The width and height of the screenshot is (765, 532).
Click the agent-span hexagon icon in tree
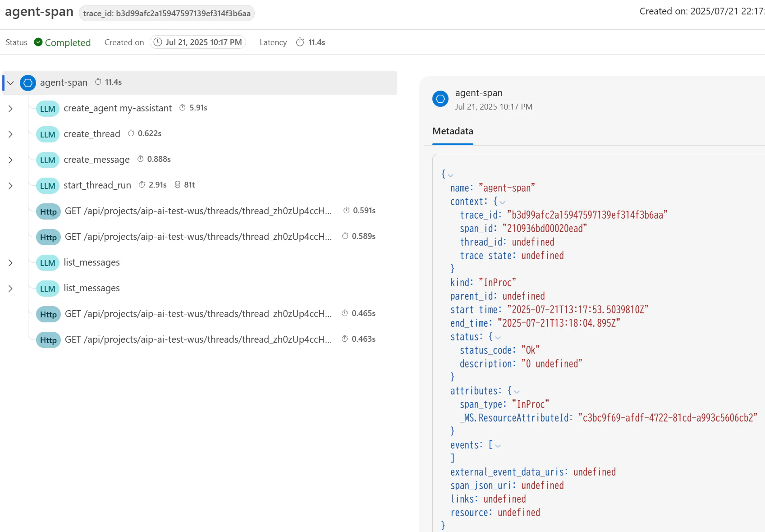pos(28,83)
